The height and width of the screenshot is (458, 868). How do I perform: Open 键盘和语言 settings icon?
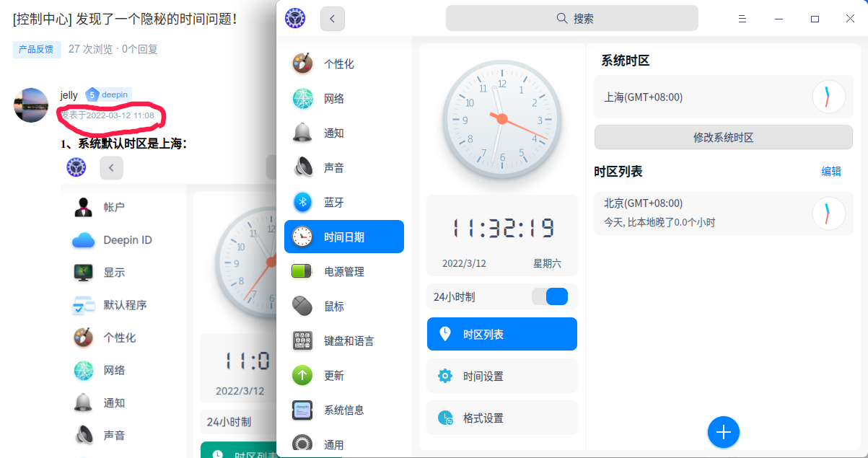click(301, 340)
